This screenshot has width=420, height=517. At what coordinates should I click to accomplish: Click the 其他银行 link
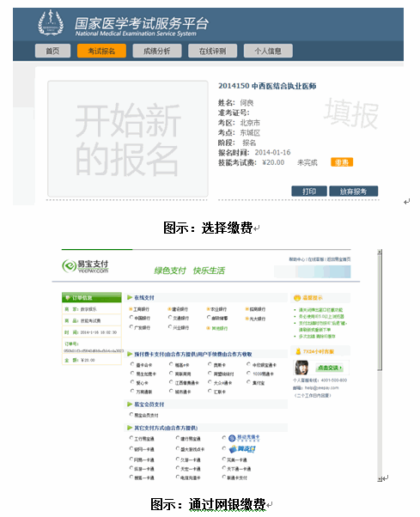coord(220,328)
